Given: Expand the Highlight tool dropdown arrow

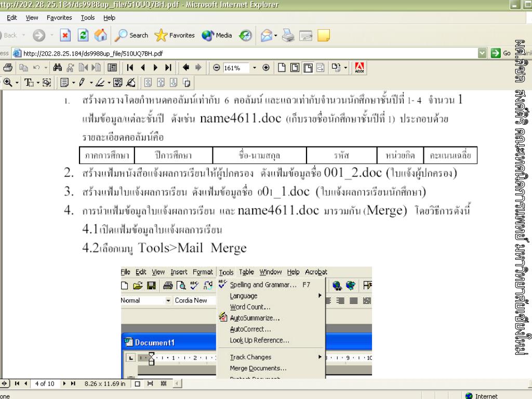Looking at the screenshot, I should pos(109,83).
